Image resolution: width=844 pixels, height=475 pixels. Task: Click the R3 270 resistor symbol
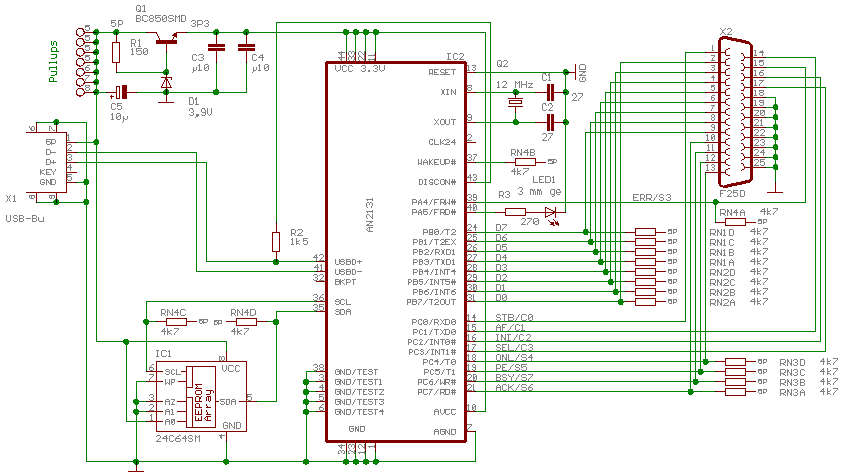tap(516, 212)
